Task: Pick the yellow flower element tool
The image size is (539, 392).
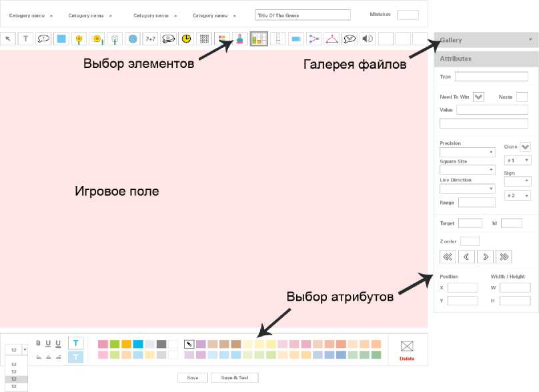Action: (79, 39)
